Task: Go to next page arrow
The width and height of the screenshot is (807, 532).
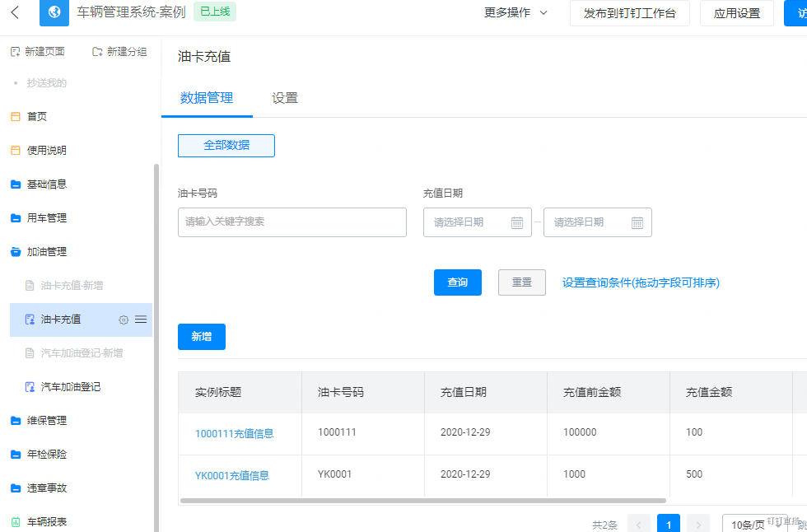Action: [698, 525]
